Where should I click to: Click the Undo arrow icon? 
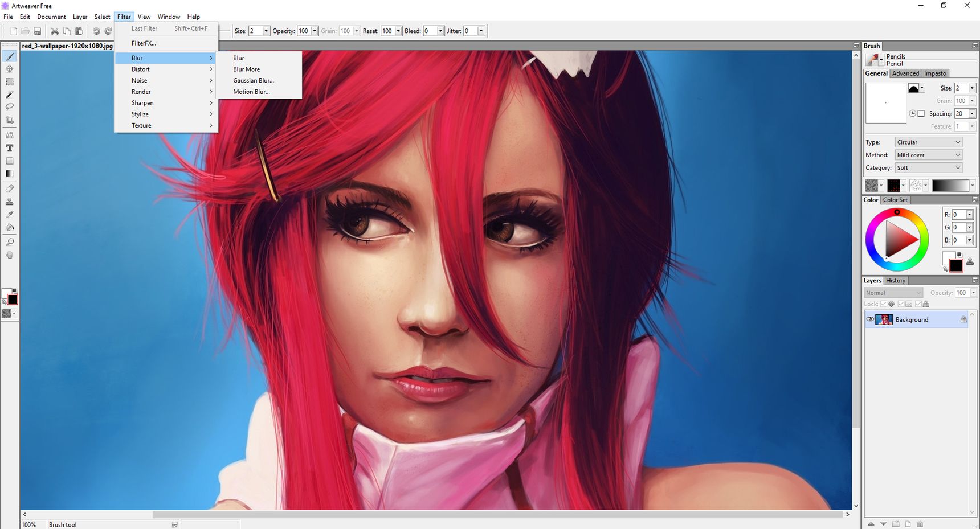(x=96, y=31)
